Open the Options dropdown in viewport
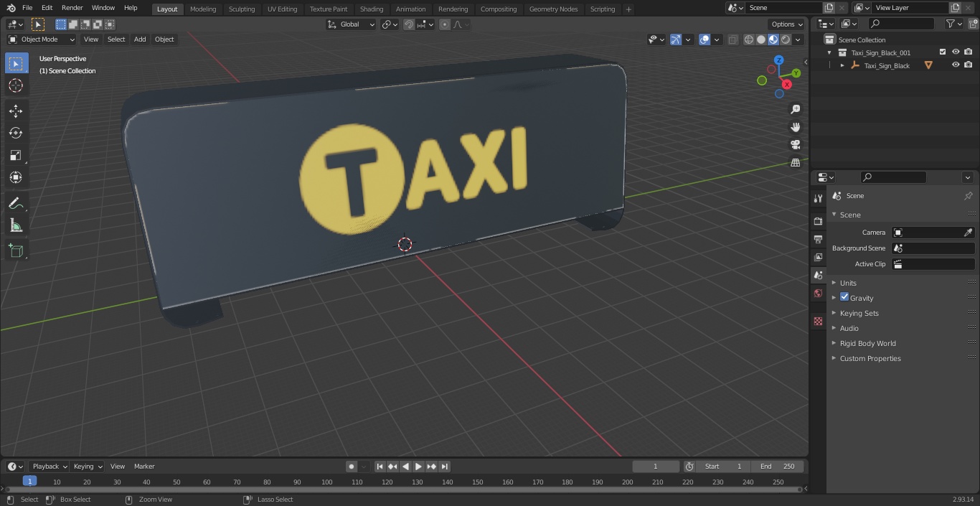 pyautogui.click(x=787, y=24)
